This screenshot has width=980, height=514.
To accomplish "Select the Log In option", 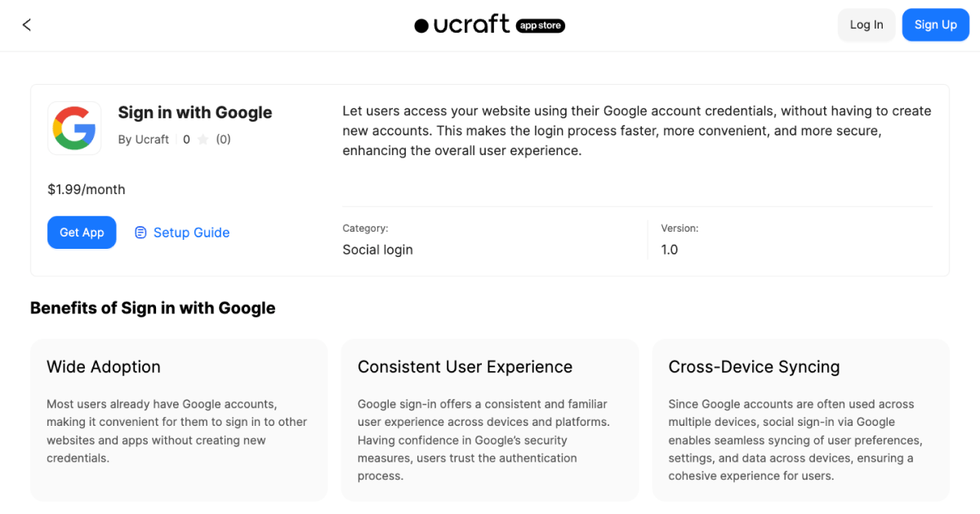I will click(866, 24).
